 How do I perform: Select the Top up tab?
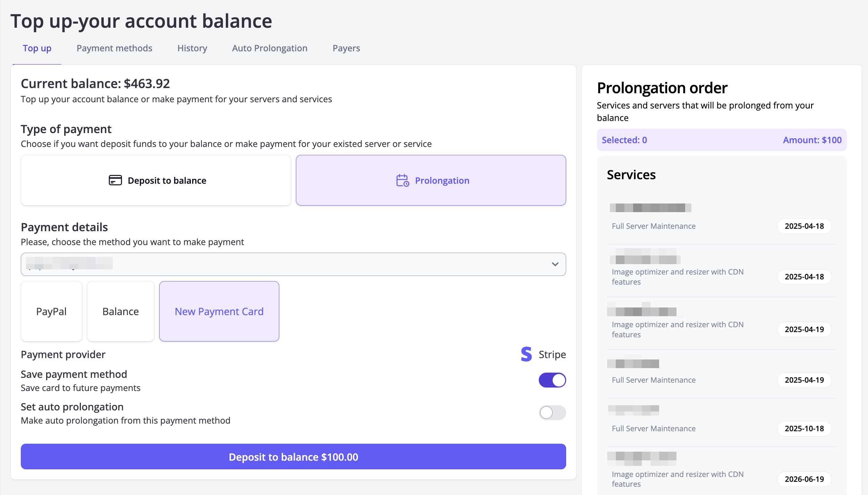(x=37, y=48)
